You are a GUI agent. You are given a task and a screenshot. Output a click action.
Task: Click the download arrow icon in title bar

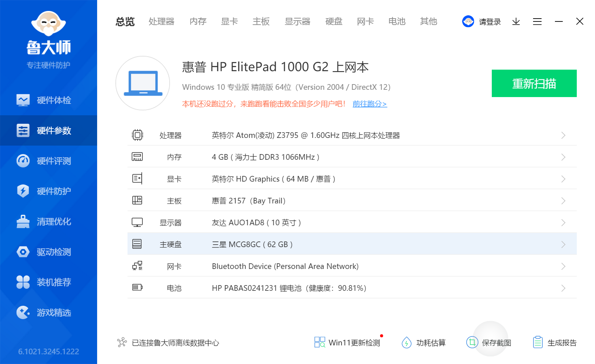[516, 21]
